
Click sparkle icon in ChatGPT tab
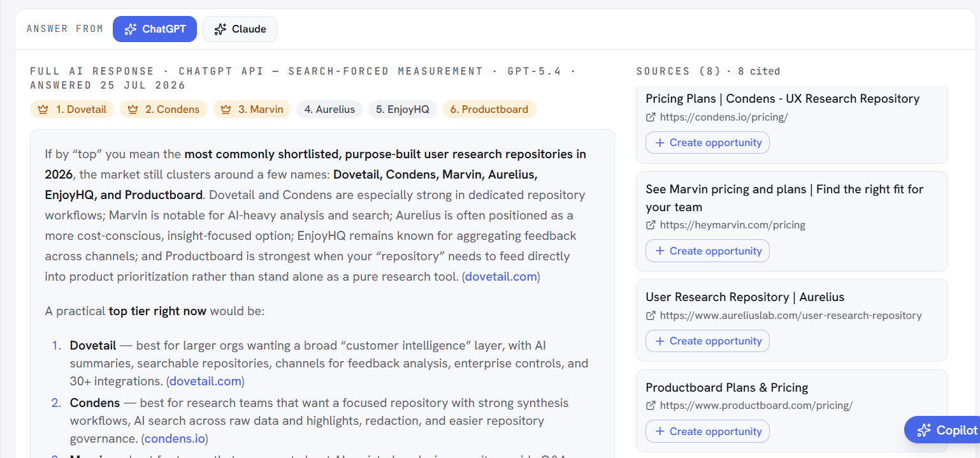point(131,29)
